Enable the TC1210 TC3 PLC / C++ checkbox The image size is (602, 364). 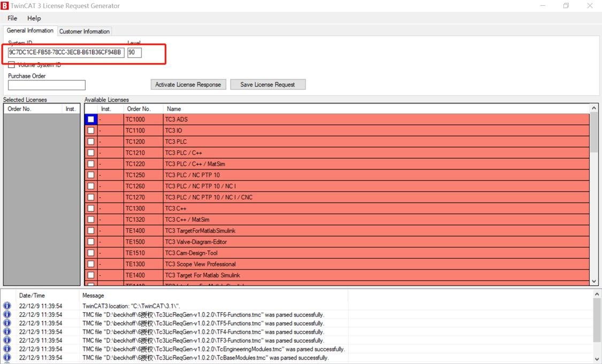90,153
